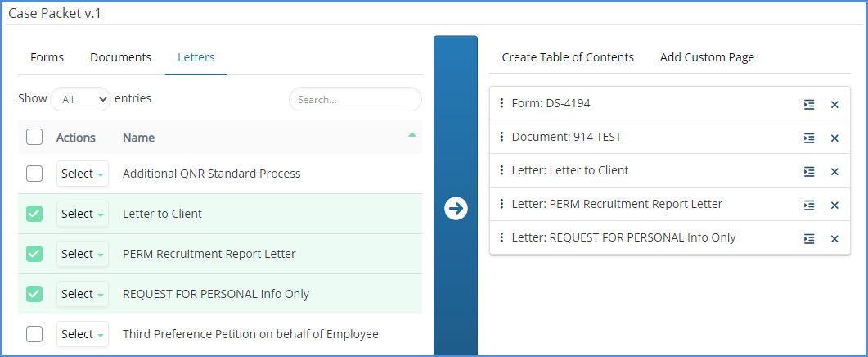This screenshot has width=868, height=357.
Task: Uncheck the Letter to Client checkbox
Action: coord(34,214)
